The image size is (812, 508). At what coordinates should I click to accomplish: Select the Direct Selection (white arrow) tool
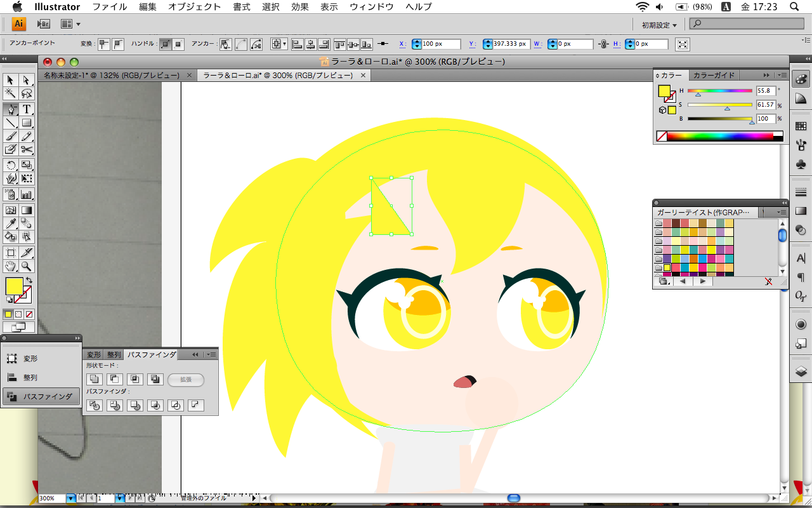coord(27,80)
